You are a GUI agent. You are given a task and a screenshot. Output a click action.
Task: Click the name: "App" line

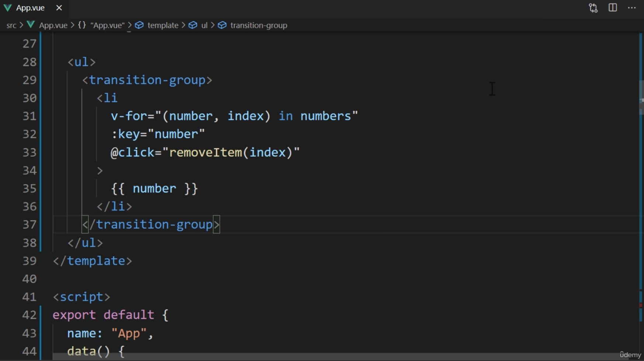[x=110, y=333]
